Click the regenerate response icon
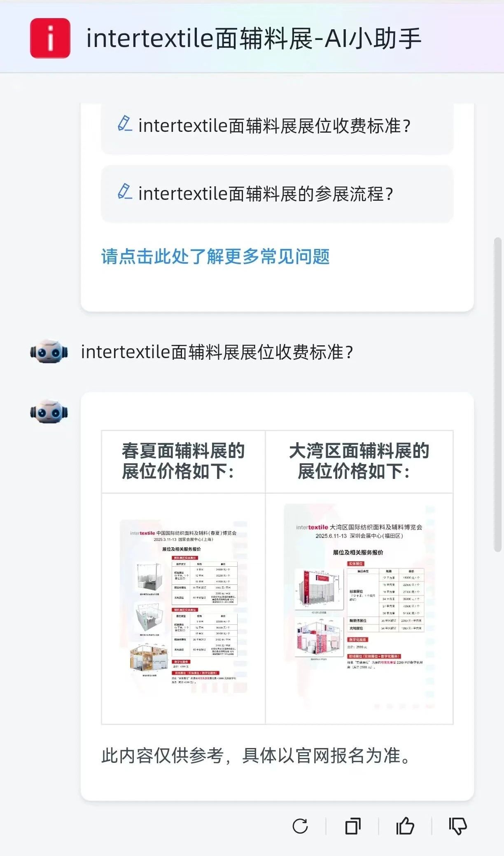 pyautogui.click(x=300, y=826)
